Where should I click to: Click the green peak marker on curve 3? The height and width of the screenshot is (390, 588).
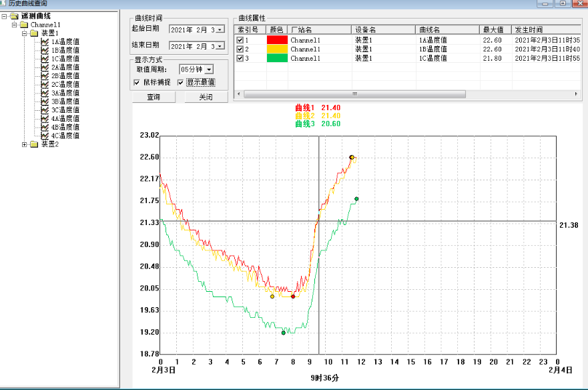[x=356, y=199]
